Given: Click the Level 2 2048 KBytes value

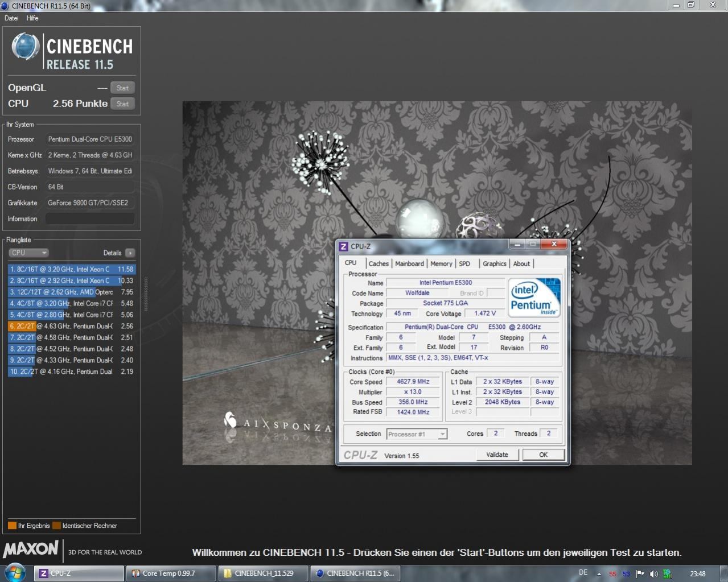Looking at the screenshot, I should tap(503, 402).
